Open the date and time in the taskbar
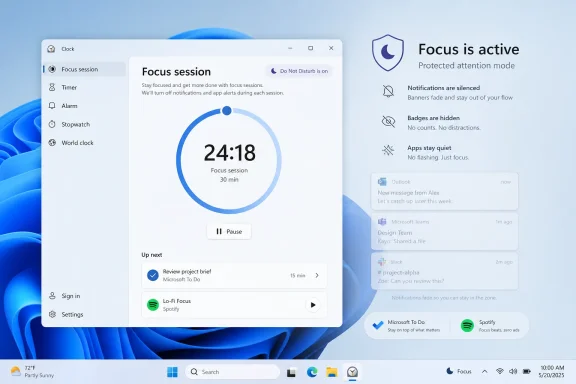 point(552,372)
